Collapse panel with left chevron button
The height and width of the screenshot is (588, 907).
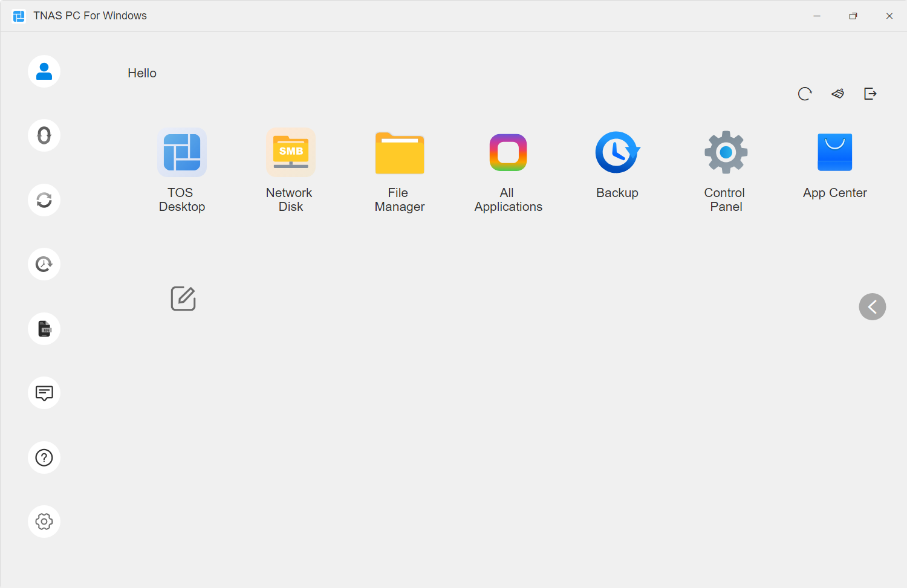click(x=872, y=307)
